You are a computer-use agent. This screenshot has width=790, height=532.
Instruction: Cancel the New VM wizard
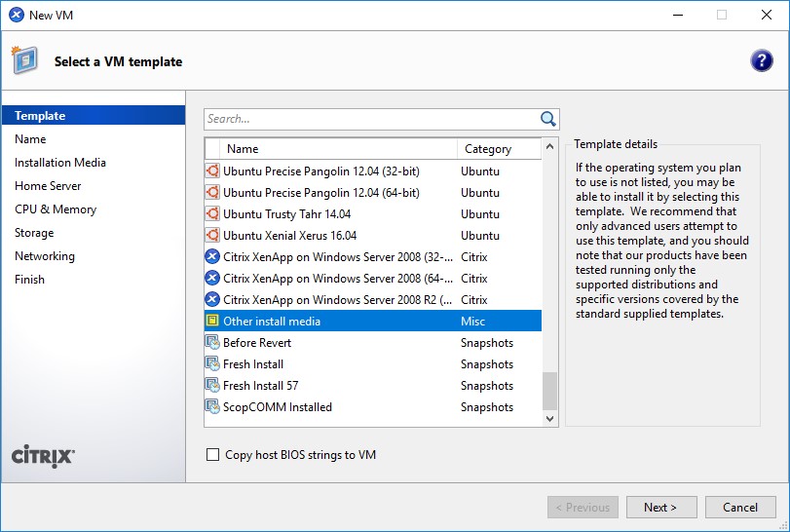(740, 508)
